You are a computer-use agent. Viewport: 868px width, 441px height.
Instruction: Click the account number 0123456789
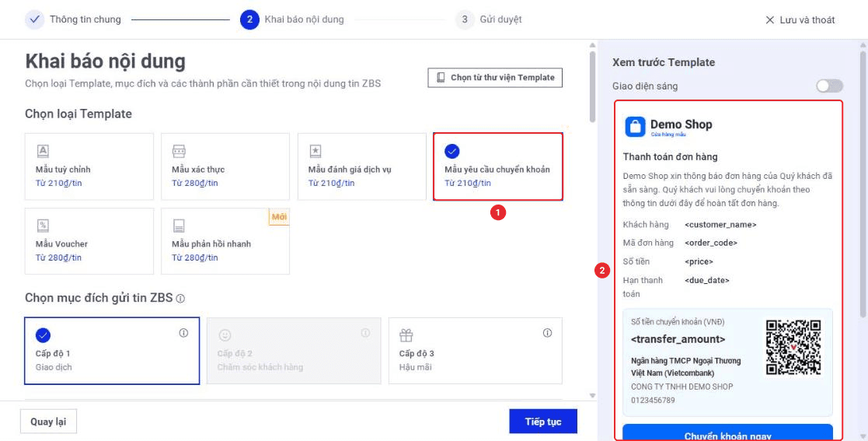[653, 400]
